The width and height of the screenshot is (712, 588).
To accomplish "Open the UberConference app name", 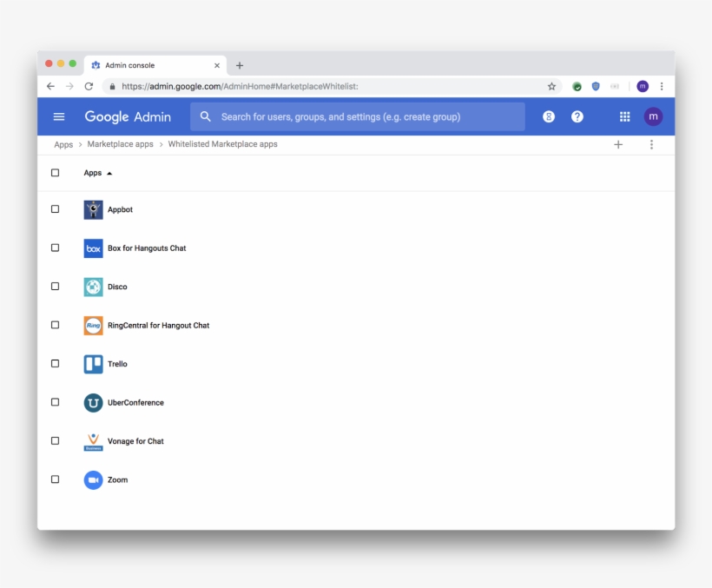I will [x=135, y=403].
